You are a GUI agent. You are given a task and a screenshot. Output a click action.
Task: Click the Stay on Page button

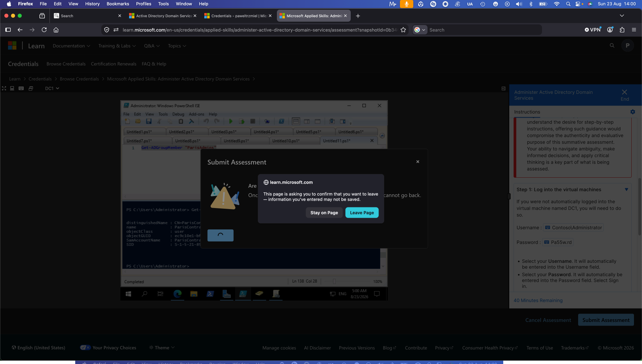324,213
